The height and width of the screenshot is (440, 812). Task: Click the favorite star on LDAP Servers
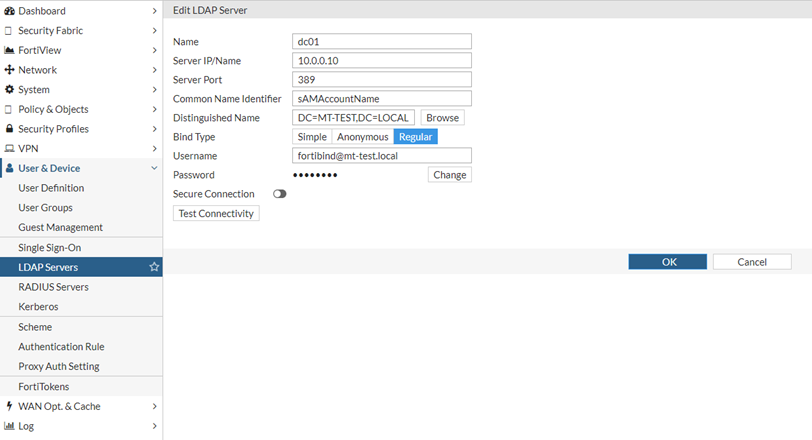[x=154, y=267]
